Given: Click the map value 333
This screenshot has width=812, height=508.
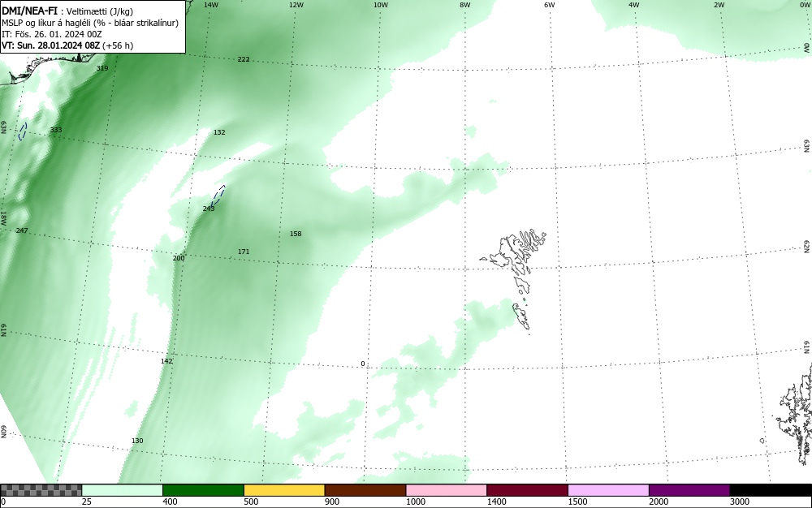Looking at the screenshot, I should pyautogui.click(x=56, y=130).
